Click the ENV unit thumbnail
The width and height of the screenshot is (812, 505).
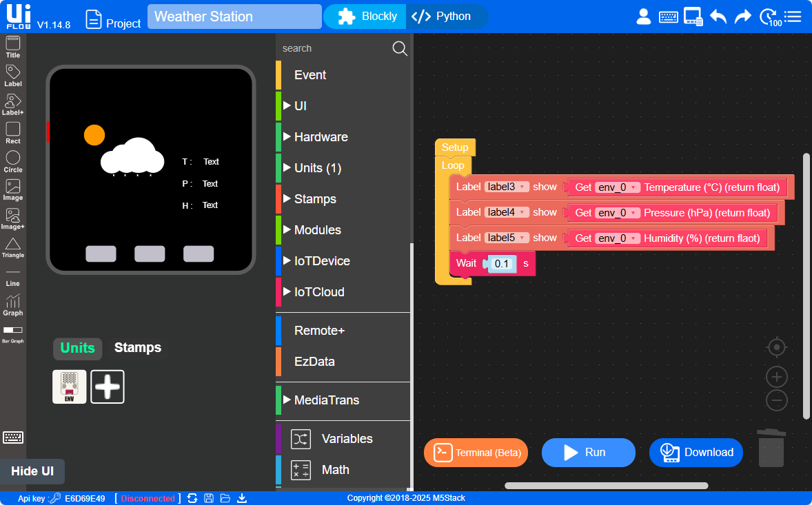click(70, 387)
